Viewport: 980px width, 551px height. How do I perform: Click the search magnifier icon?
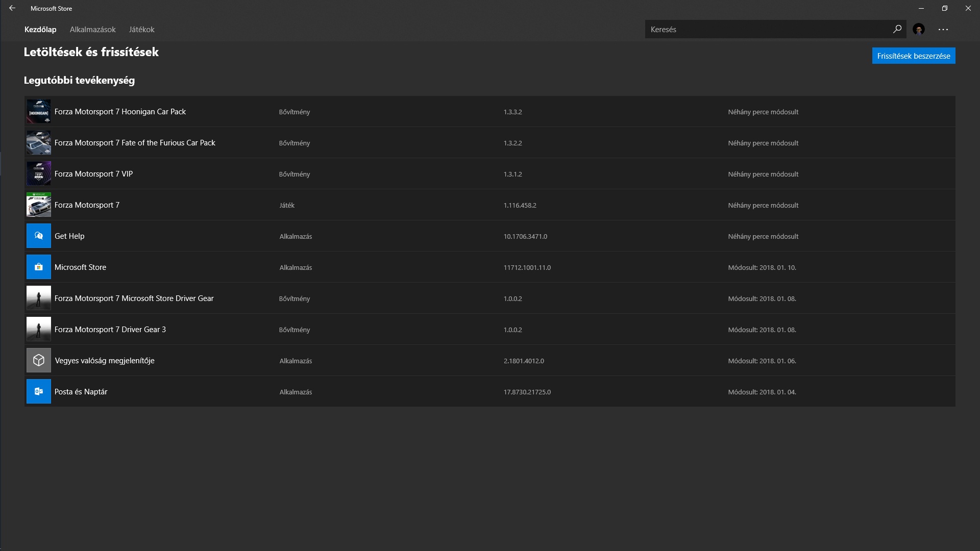pyautogui.click(x=897, y=29)
